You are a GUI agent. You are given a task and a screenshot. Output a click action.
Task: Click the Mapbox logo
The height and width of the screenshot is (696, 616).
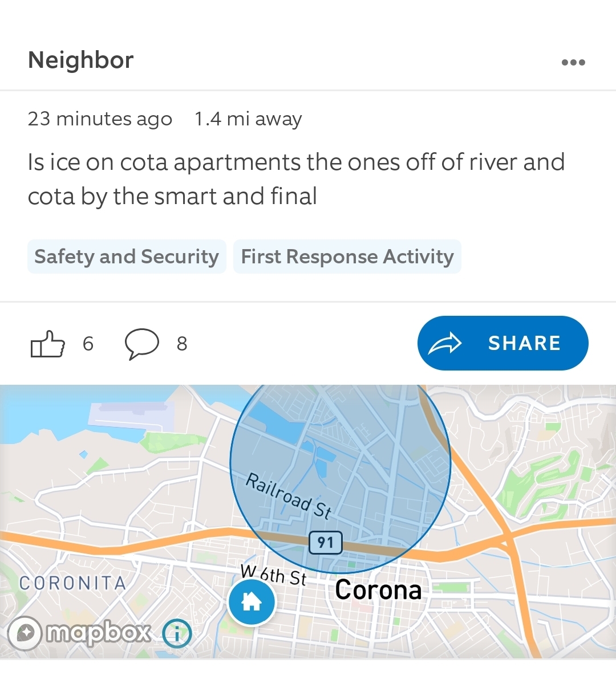point(80,633)
